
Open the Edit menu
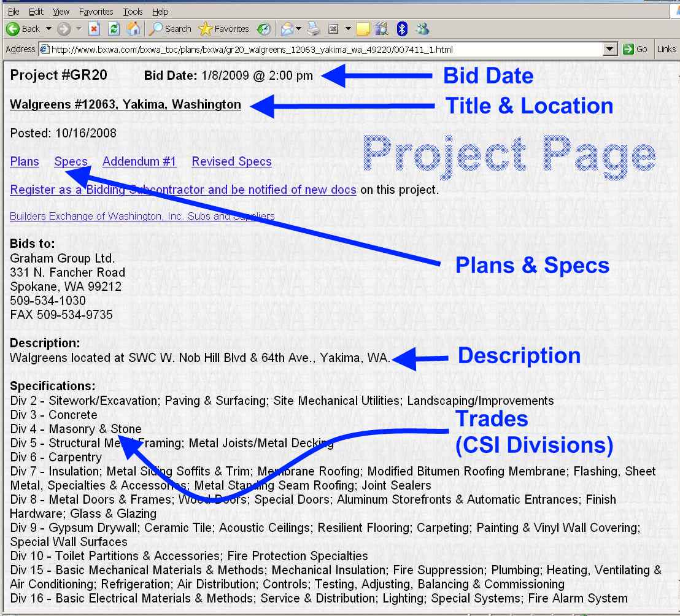(36, 12)
